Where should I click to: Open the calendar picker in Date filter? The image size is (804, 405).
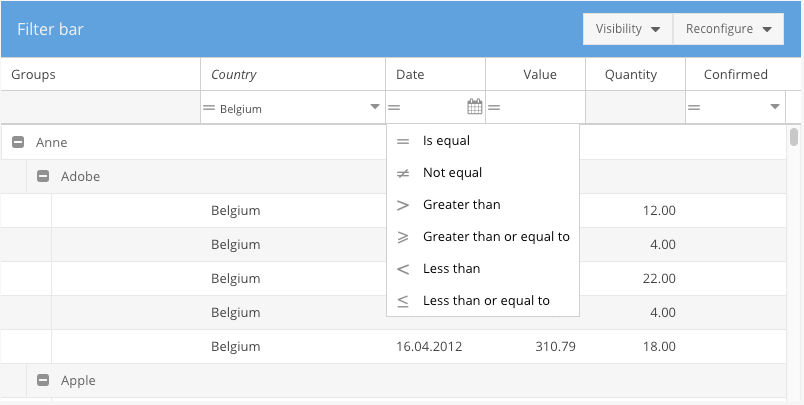pos(475,107)
